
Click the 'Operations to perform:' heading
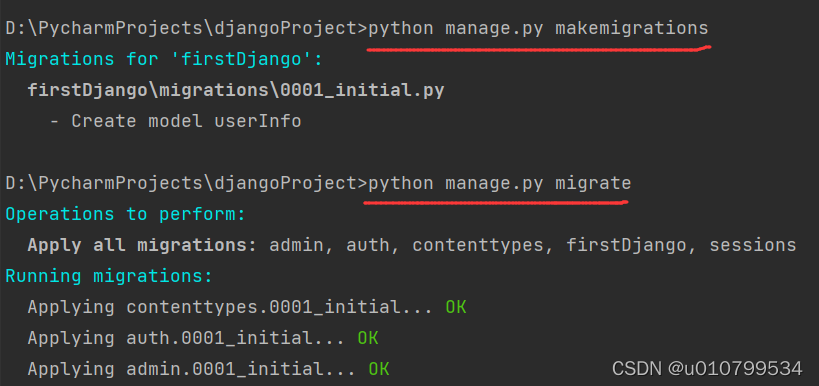pos(125,214)
